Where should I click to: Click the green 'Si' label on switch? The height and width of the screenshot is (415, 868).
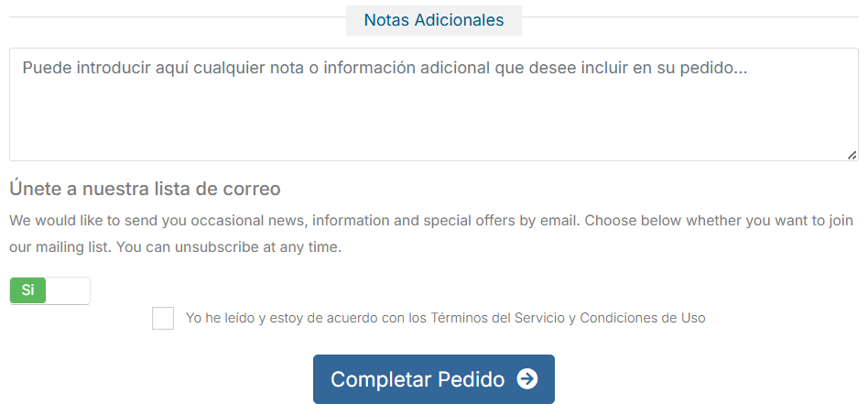(x=27, y=290)
